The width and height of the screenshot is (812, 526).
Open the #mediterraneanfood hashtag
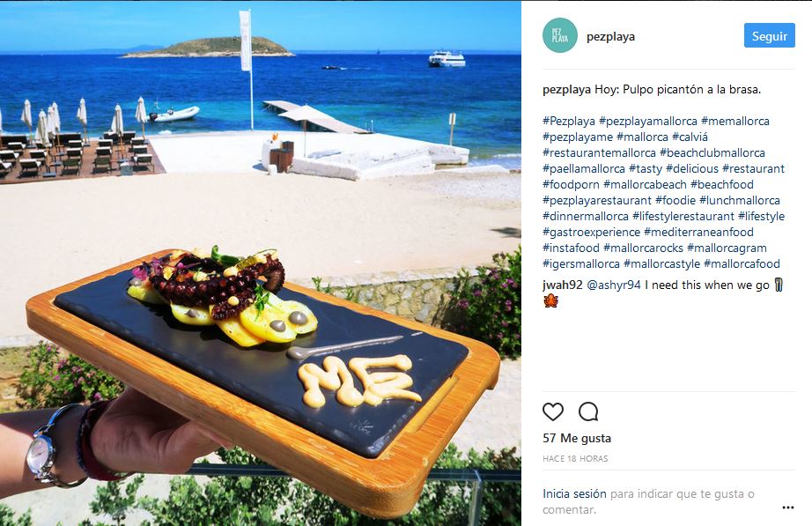(x=698, y=233)
